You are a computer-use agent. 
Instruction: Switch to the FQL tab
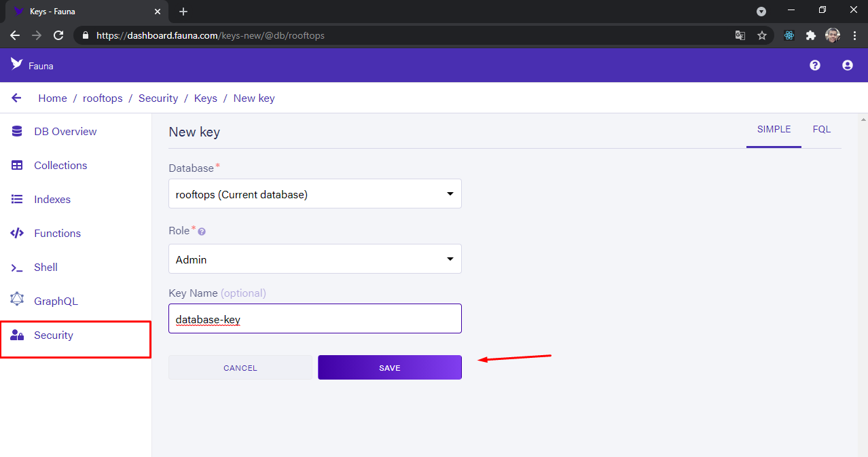[821, 129]
